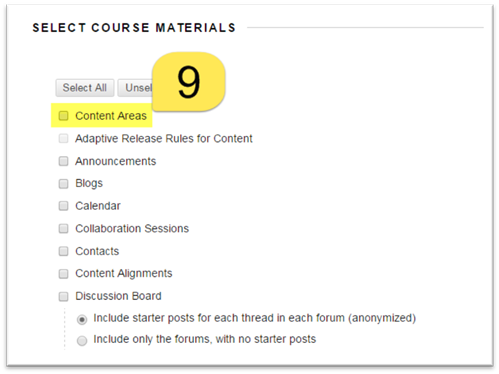Select the Calendar checkbox
The image size is (499, 374).
click(x=63, y=206)
